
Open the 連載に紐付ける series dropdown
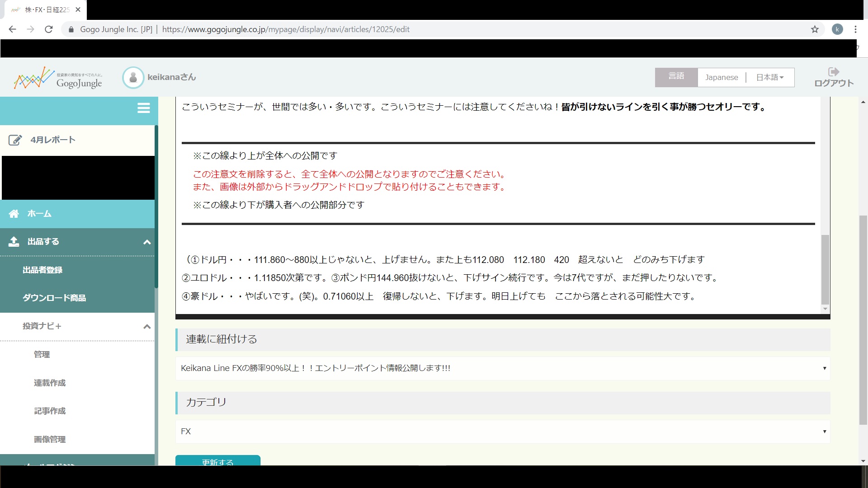coord(502,368)
